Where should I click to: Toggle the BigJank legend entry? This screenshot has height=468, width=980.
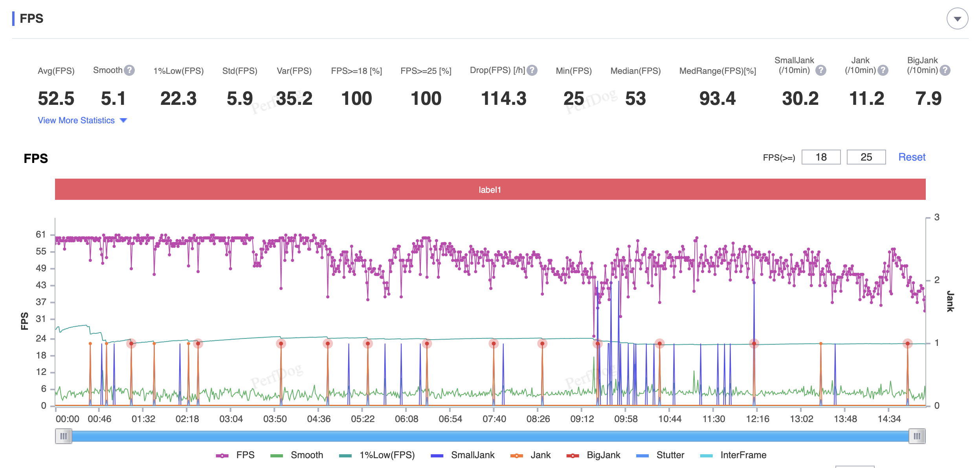[593, 455]
